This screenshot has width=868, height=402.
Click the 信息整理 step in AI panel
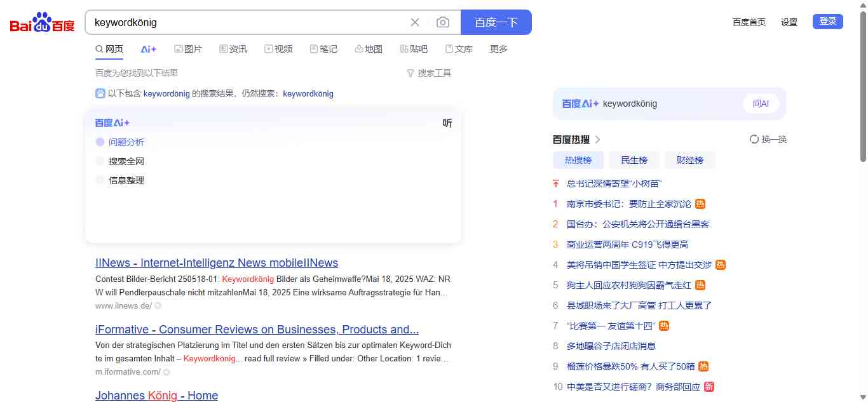(126, 180)
